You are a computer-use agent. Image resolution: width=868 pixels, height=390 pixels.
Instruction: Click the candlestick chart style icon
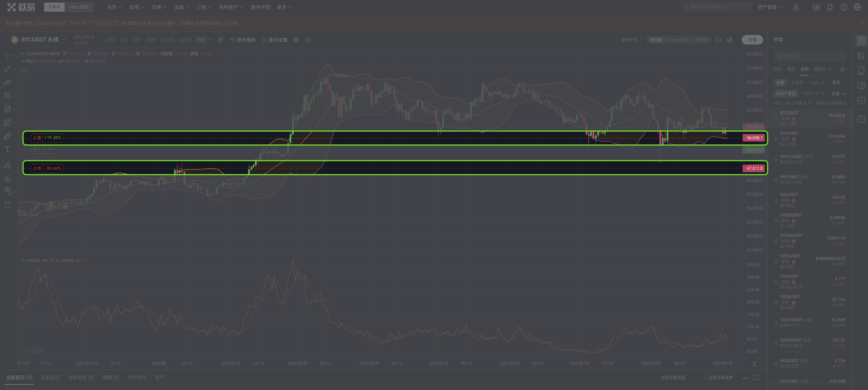point(220,40)
